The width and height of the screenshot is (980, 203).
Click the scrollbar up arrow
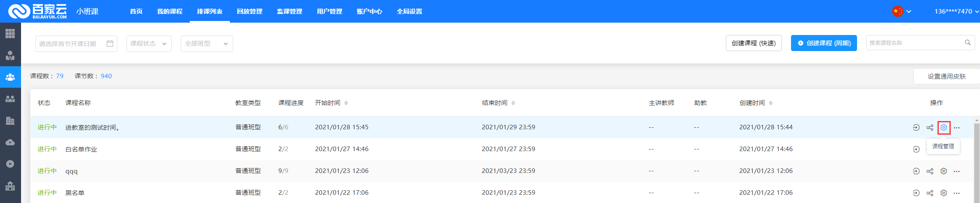click(977, 121)
